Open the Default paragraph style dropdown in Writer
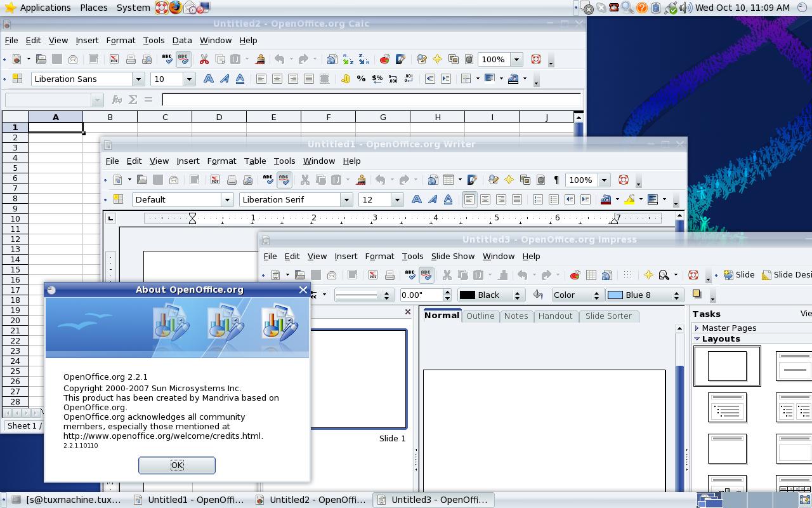The height and width of the screenshot is (508, 812). click(226, 199)
